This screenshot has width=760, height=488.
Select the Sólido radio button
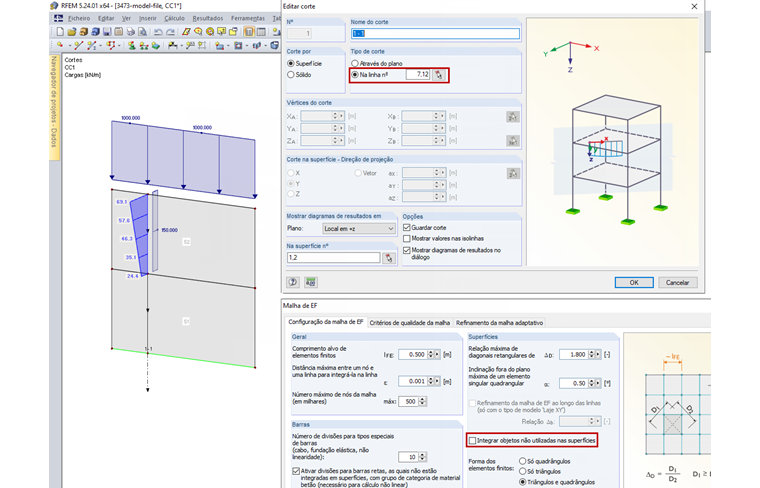[x=291, y=75]
